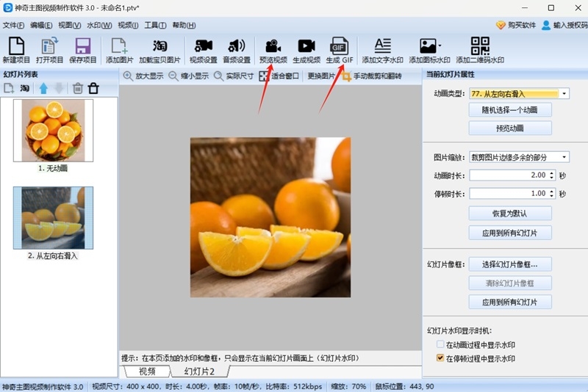Clear all slides with black trash icon
The width and height of the screenshot is (588, 392).
point(93,88)
